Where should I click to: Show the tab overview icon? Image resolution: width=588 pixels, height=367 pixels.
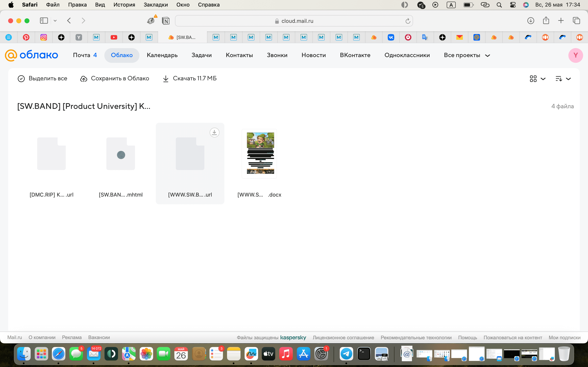point(576,21)
